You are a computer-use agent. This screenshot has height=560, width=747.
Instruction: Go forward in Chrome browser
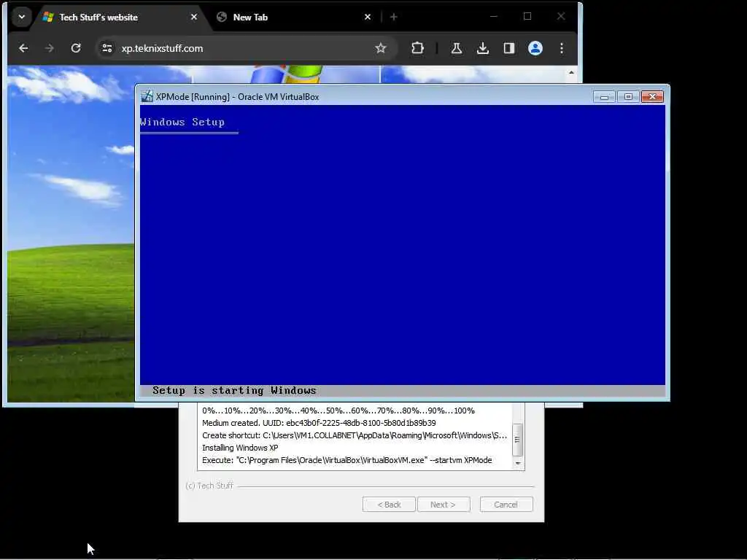[49, 48]
